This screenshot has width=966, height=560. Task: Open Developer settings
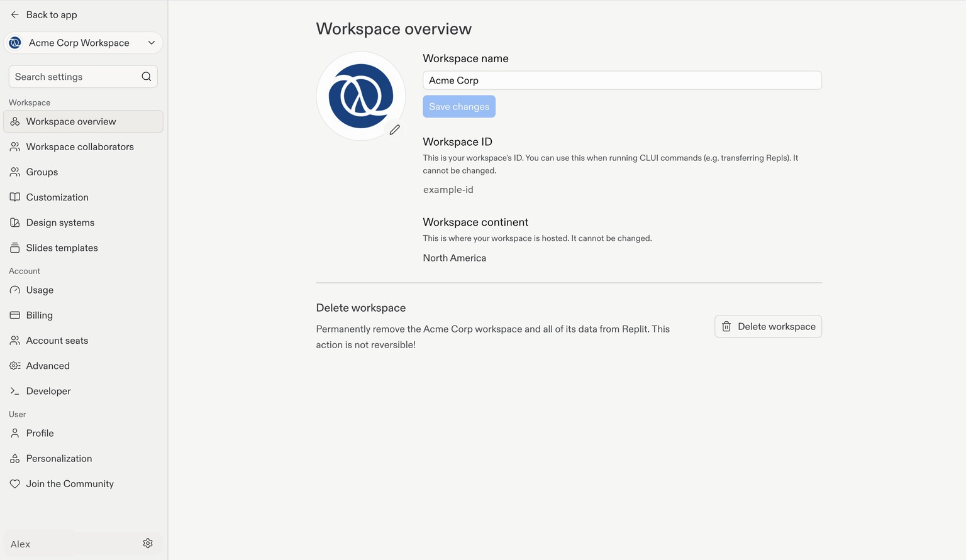83,391
